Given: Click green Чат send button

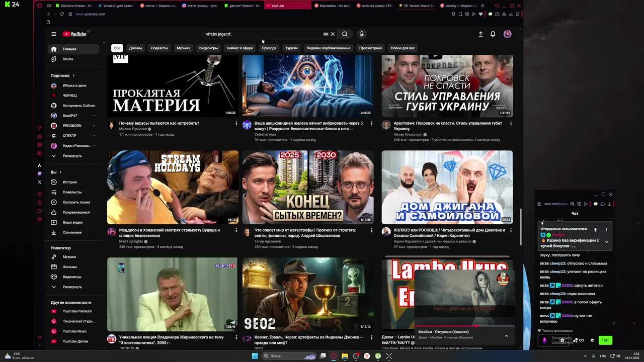Looking at the screenshot, I should pos(605,340).
